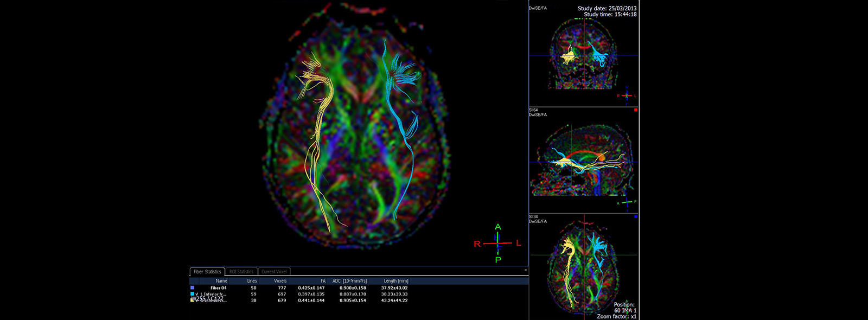Open the Current Voxel tab
Screen dimensions: 868x320
pos(274,272)
